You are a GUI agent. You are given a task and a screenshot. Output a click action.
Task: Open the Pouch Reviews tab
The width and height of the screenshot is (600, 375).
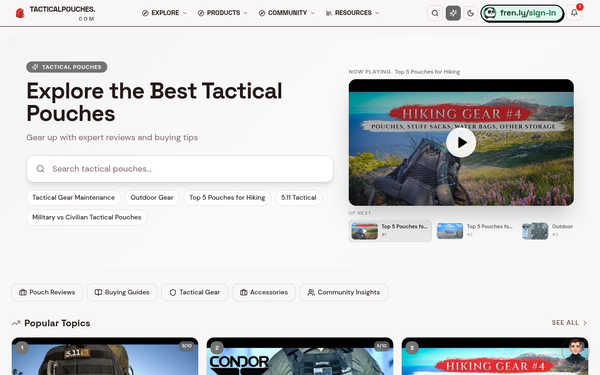pos(47,292)
